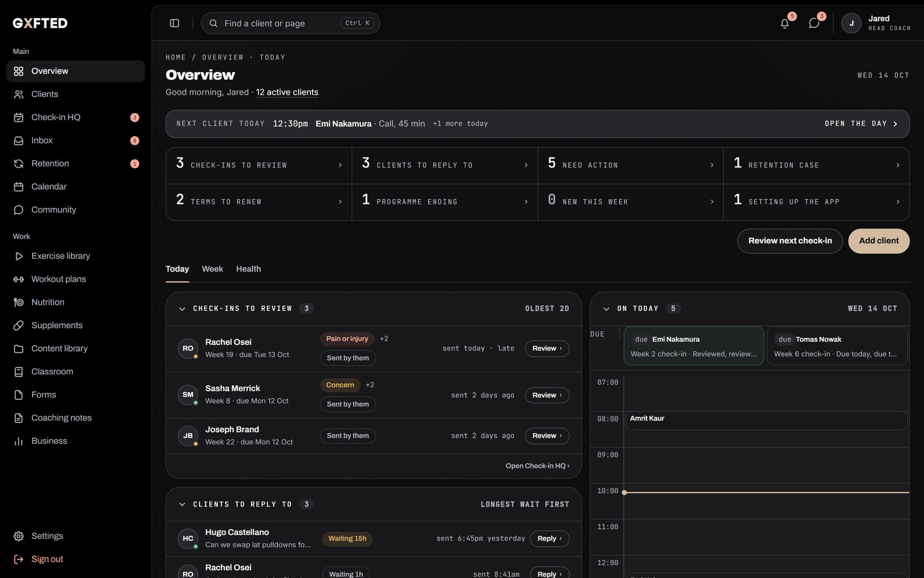This screenshot has width=924, height=578.
Task: Focus the Find a client search field
Action: pos(291,23)
